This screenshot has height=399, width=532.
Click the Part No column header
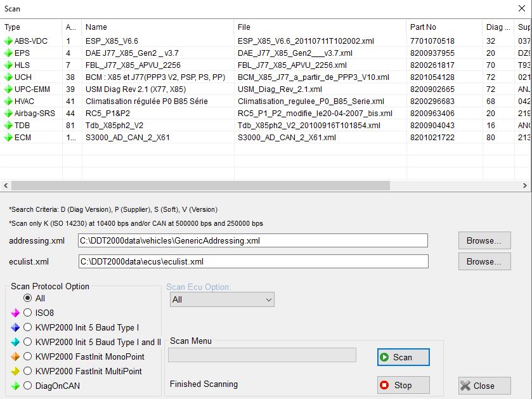(444, 27)
